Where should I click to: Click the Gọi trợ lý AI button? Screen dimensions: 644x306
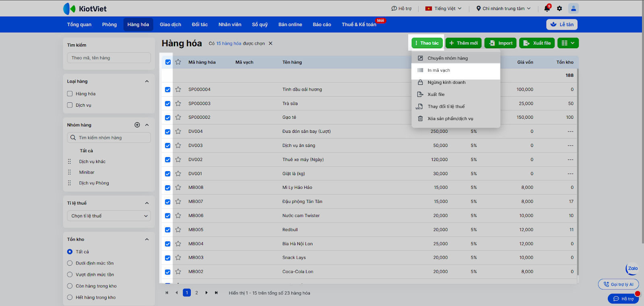click(618, 284)
